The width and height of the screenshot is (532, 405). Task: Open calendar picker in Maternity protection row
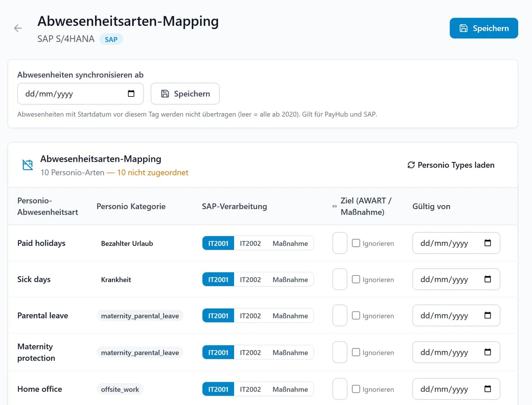click(488, 352)
